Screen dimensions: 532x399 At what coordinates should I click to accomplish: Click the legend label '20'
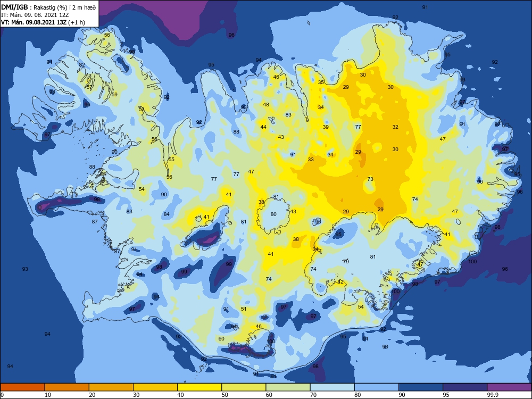pyautogui.click(x=92, y=395)
